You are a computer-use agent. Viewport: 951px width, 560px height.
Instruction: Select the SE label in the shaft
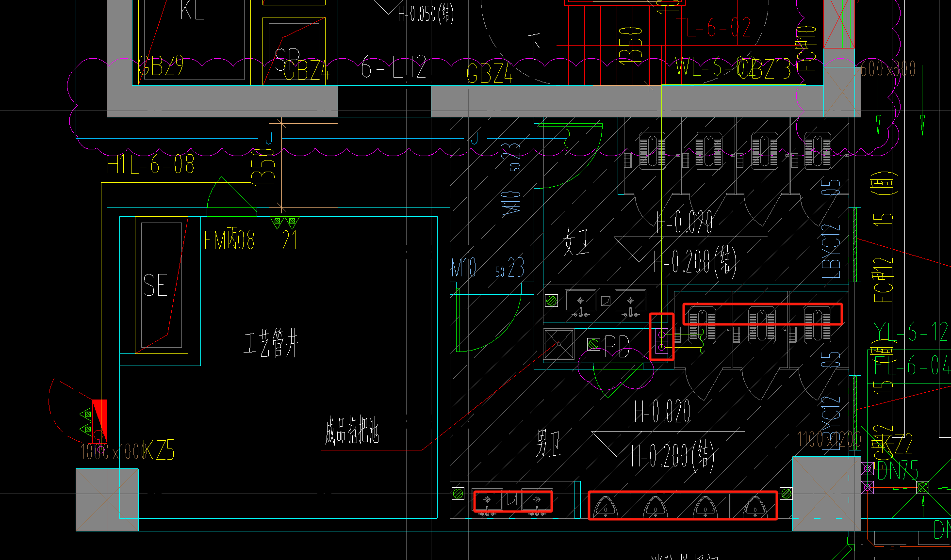coord(155,285)
